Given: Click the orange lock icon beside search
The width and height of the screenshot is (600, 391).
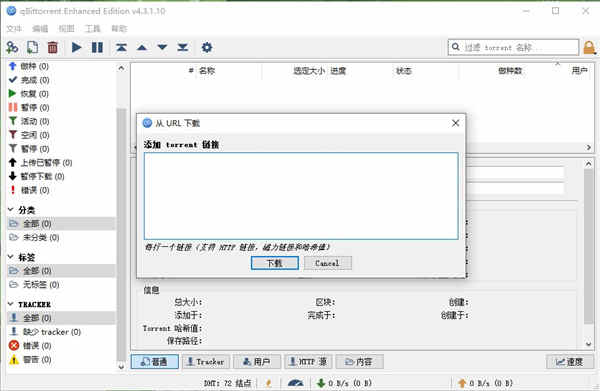Looking at the screenshot, I should (589, 48).
